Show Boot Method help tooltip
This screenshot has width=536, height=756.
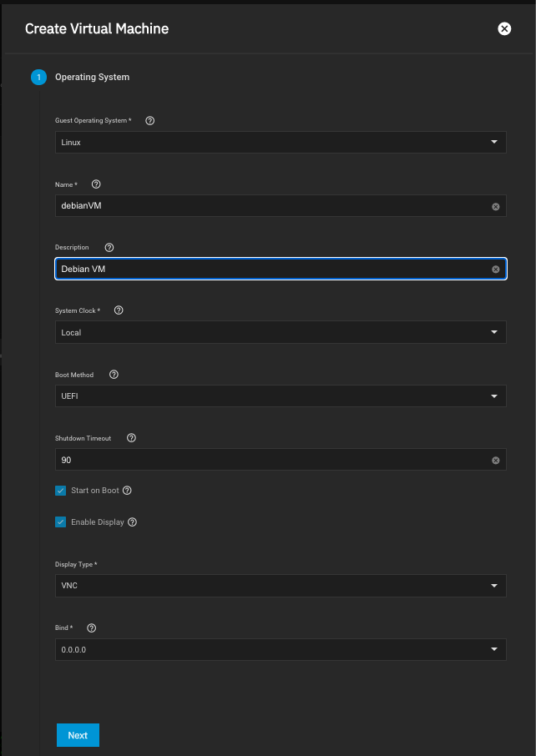pos(114,374)
